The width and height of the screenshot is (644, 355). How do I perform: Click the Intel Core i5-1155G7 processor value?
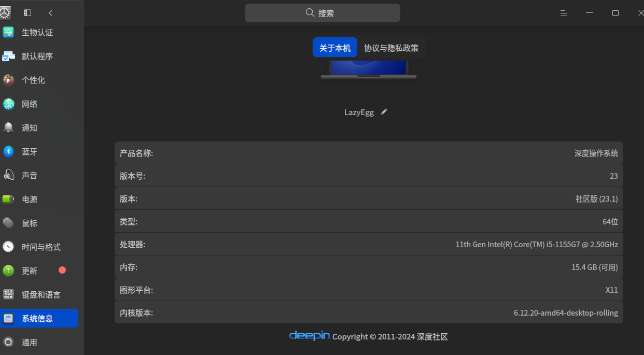tap(537, 245)
